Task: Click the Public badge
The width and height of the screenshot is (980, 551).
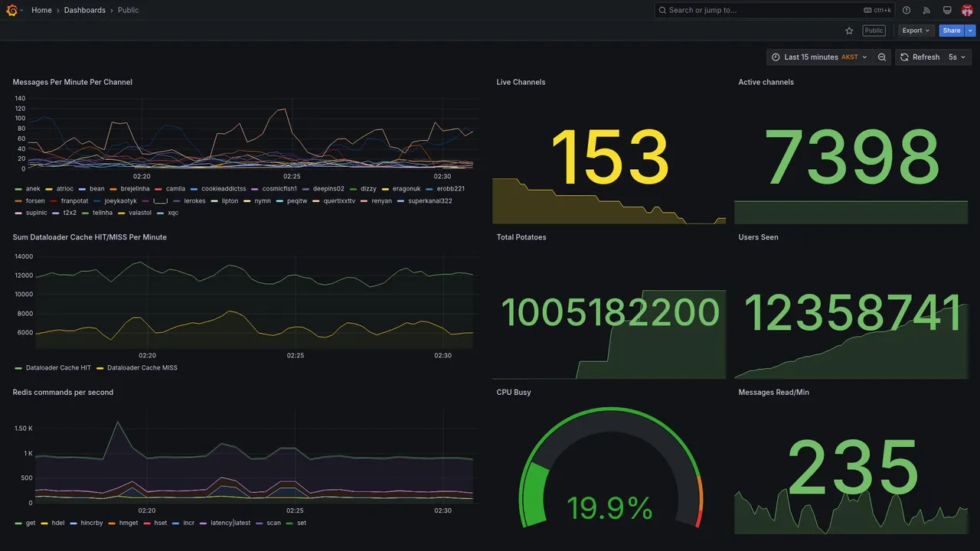Action: click(x=874, y=31)
